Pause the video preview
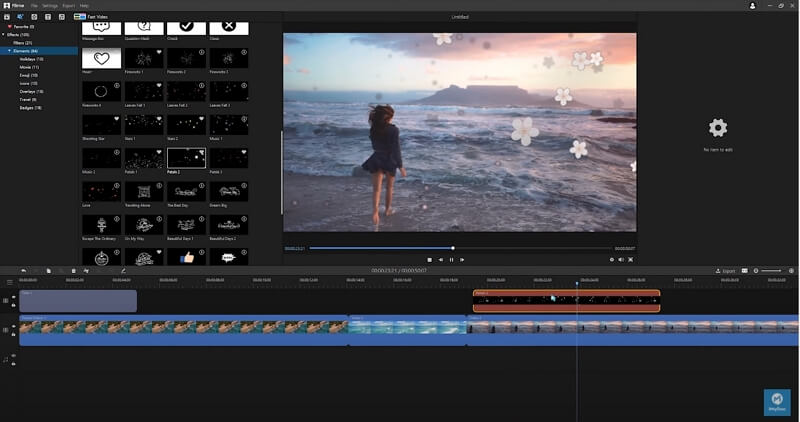The height and width of the screenshot is (422, 800). point(452,260)
